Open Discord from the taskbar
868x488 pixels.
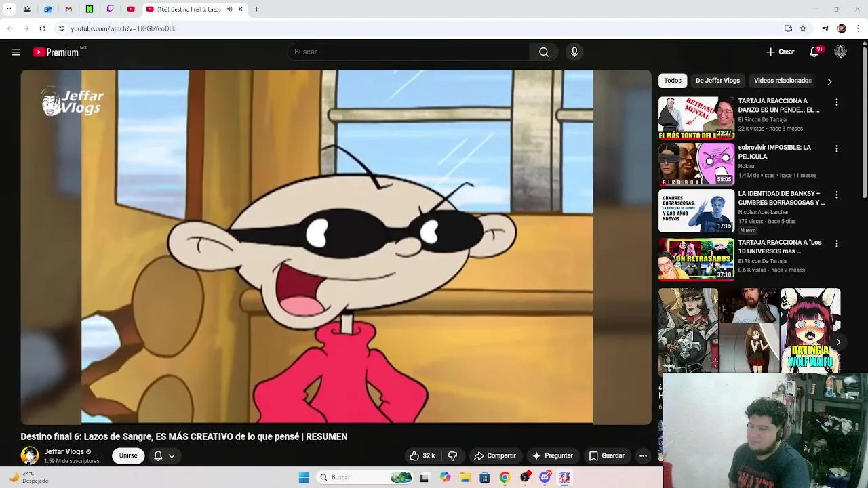click(545, 478)
